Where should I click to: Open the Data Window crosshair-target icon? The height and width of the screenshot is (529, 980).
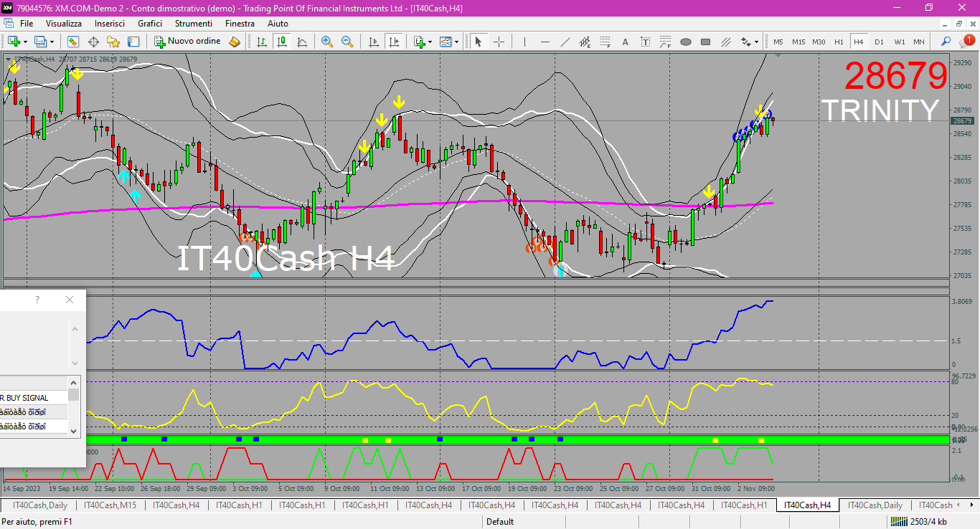[93, 42]
